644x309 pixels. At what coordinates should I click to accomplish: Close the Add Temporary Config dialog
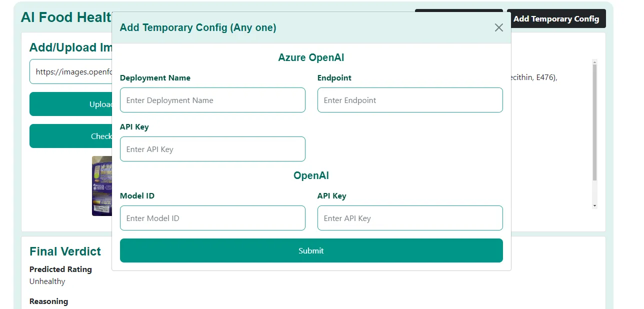pos(498,27)
